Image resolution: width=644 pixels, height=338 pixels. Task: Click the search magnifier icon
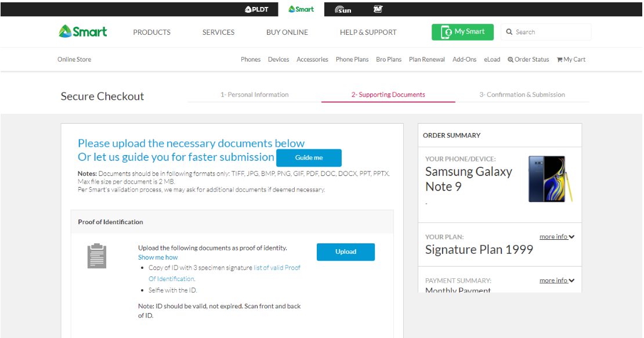(509, 32)
